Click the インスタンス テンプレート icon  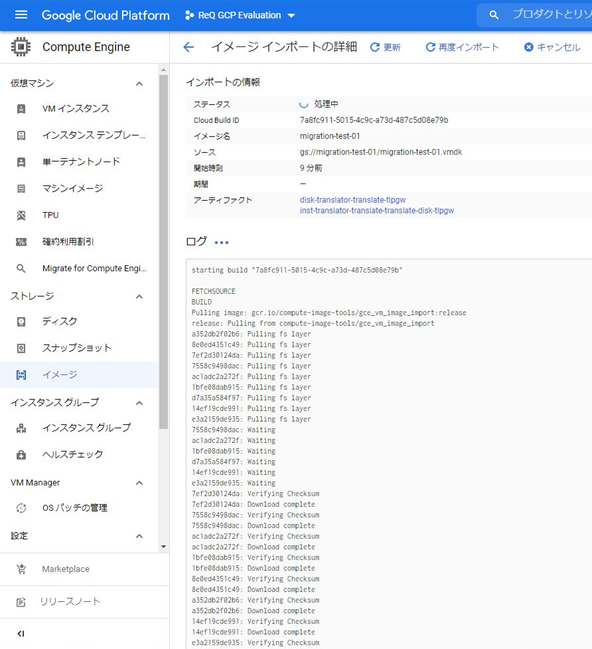21,135
